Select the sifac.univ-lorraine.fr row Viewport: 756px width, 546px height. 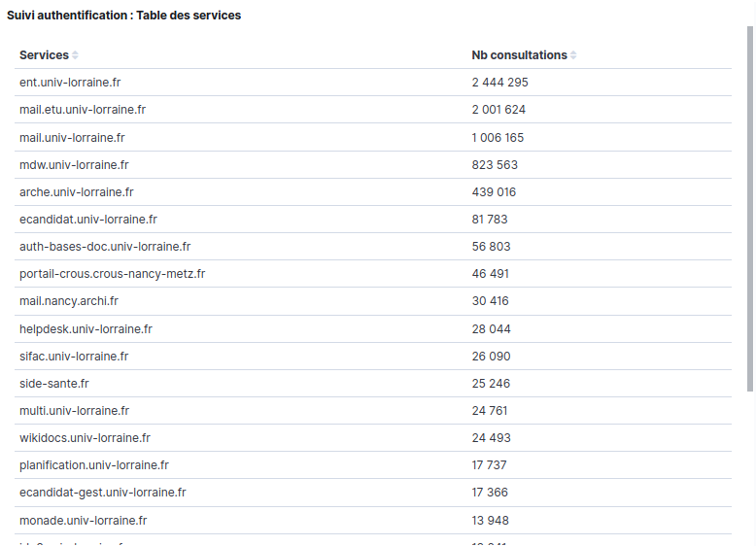tap(74, 357)
